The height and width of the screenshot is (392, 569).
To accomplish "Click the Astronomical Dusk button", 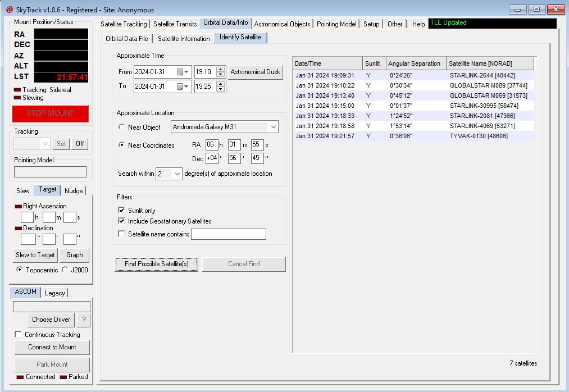I will (256, 72).
